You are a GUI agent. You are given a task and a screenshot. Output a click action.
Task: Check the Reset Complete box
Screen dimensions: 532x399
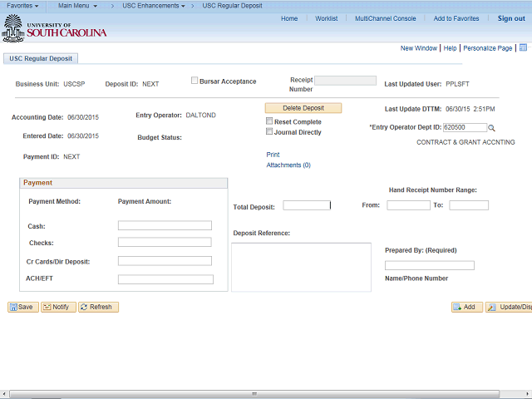pyautogui.click(x=269, y=121)
